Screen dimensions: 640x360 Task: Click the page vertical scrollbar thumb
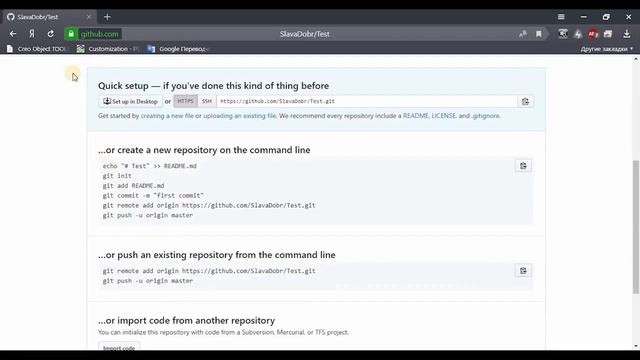[636, 227]
